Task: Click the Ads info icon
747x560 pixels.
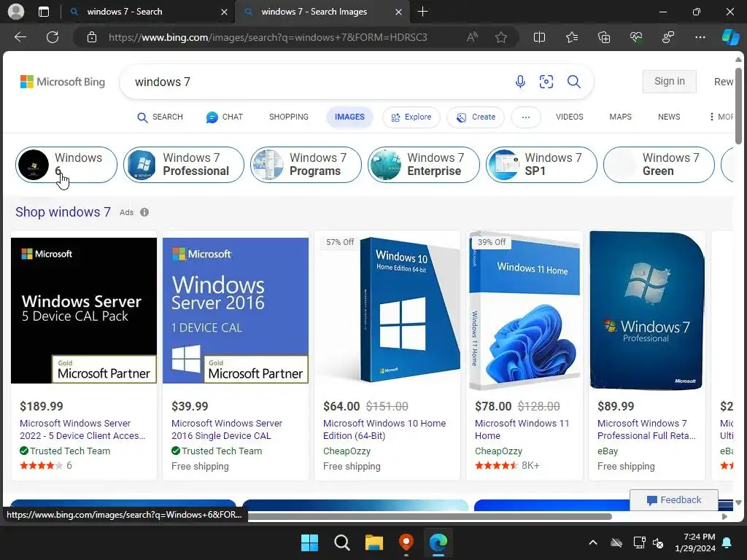Action: coord(144,212)
